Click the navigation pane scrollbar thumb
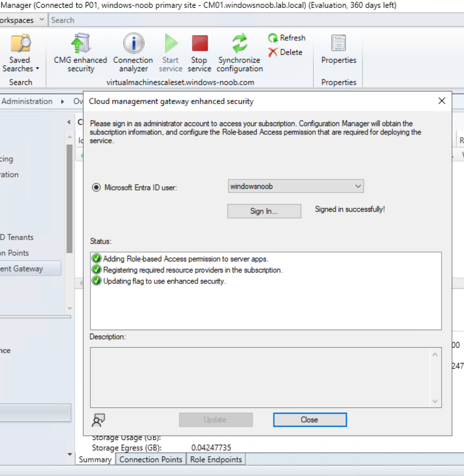Image resolution: width=464 pixels, height=476 pixels. click(70, 199)
